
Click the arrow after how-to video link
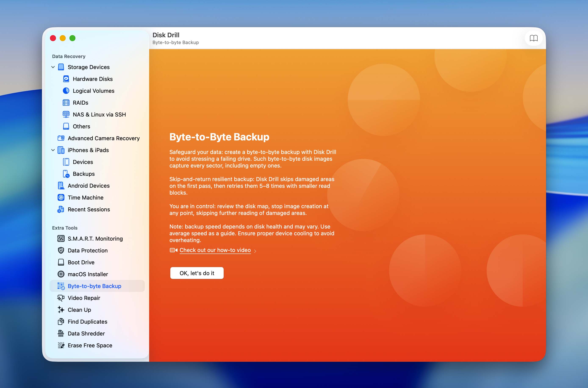(255, 251)
